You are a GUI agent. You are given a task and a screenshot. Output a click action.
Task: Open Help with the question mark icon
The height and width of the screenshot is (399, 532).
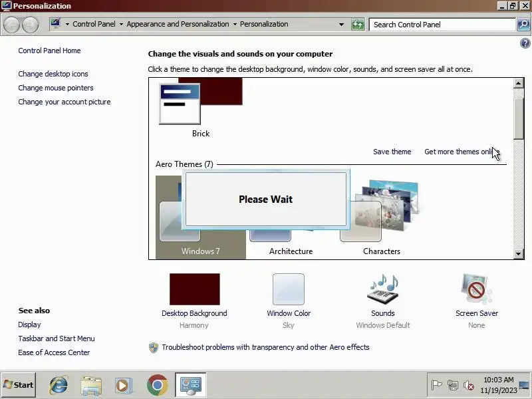(525, 43)
